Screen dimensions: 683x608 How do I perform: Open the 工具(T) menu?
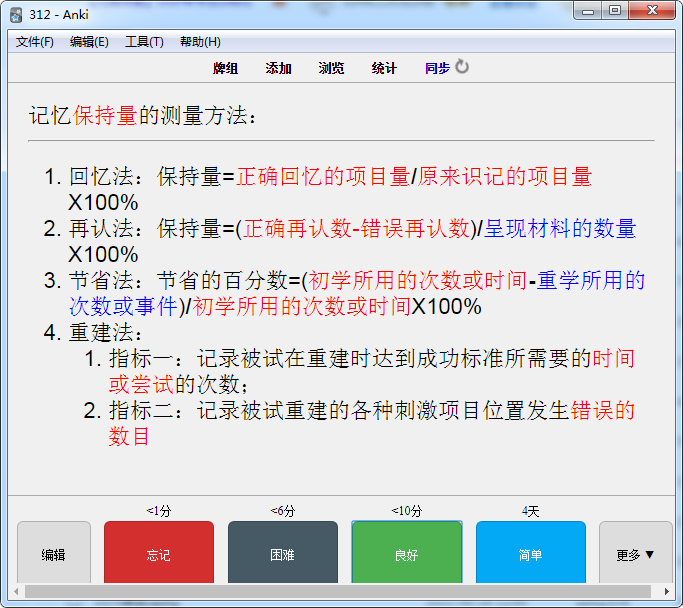(144, 42)
